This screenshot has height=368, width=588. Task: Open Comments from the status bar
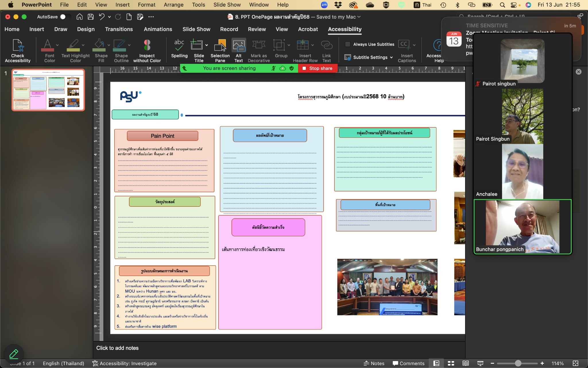tap(408, 363)
